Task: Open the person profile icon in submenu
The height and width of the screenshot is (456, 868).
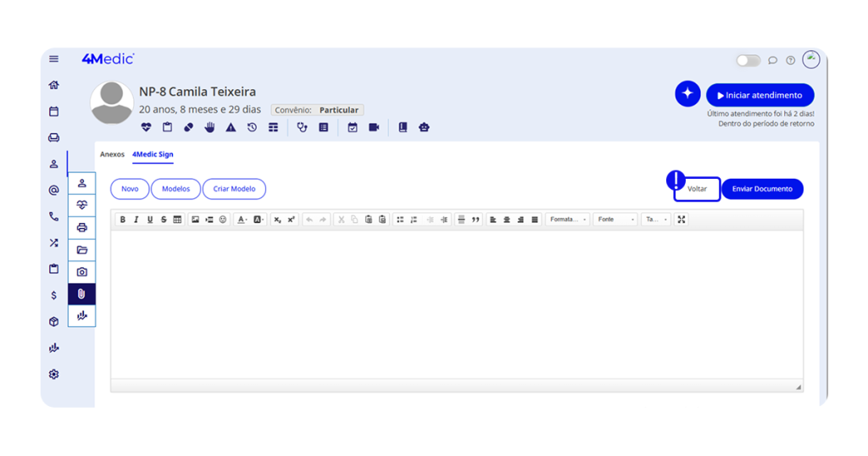Action: 82,183
